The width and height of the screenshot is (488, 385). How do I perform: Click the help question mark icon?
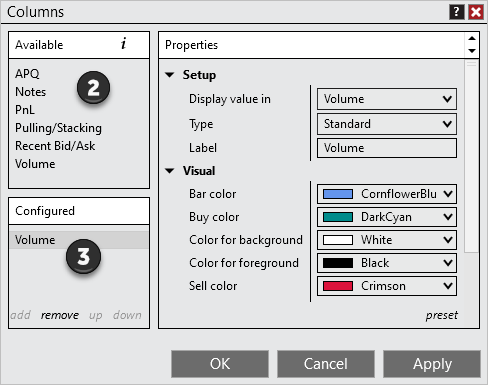point(456,12)
